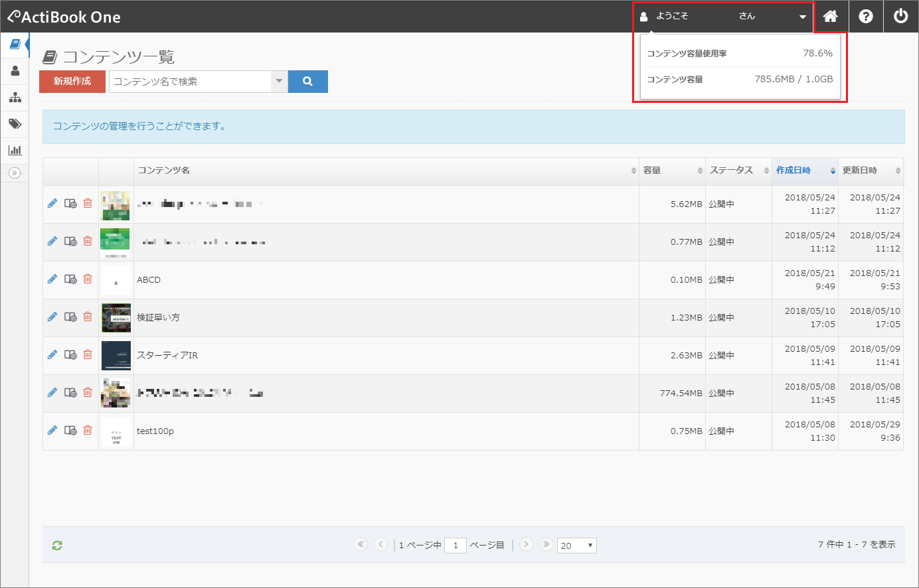Click the home icon in top bar
Viewport: 919px width, 588px height.
[830, 17]
